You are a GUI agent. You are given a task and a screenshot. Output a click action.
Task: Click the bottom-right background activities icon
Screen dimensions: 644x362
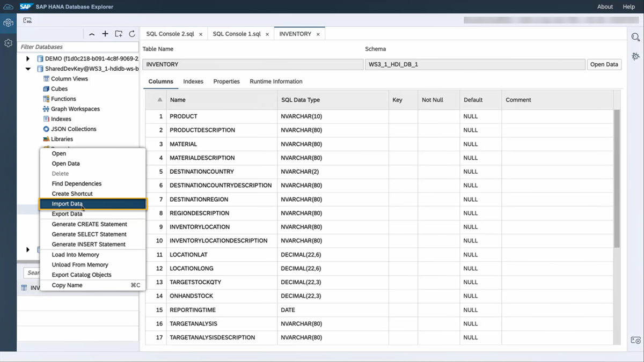[635, 340]
